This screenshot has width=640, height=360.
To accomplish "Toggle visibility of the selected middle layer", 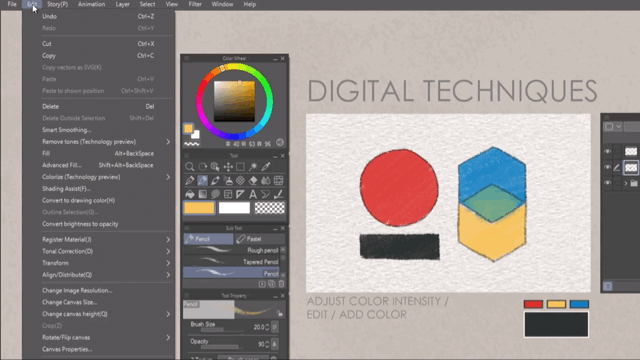I will (x=607, y=167).
